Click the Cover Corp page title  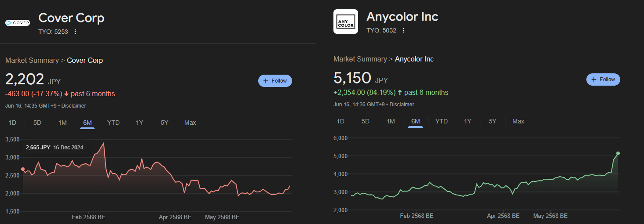click(71, 18)
